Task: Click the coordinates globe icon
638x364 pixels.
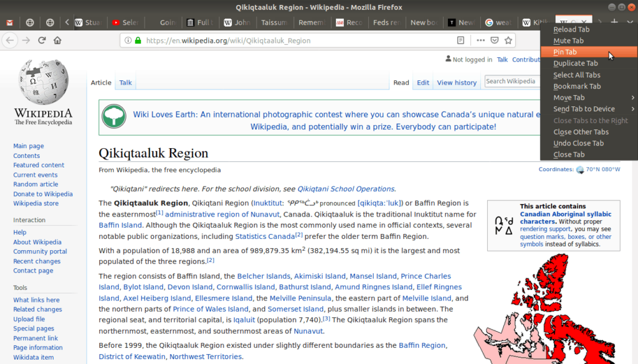Action: point(580,170)
